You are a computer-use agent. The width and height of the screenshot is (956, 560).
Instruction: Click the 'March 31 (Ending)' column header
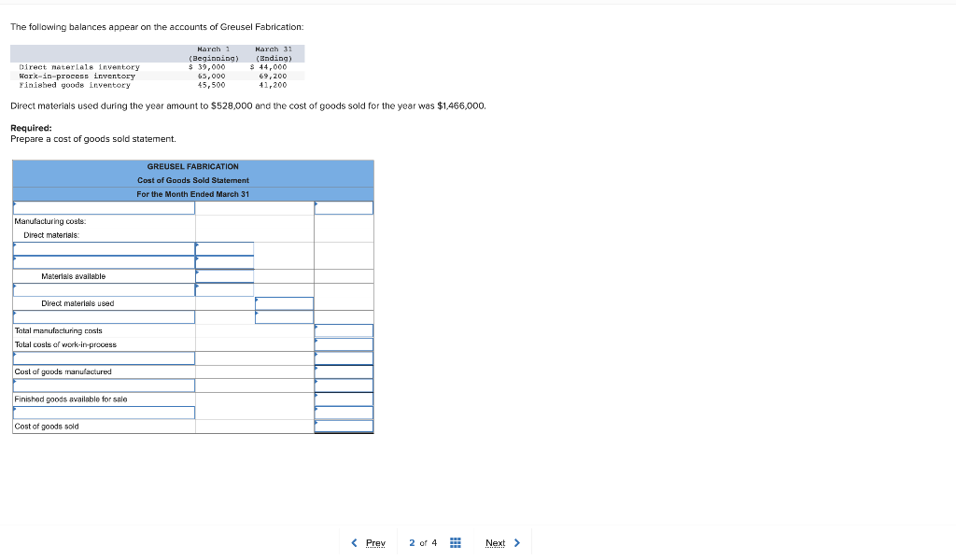(274, 53)
